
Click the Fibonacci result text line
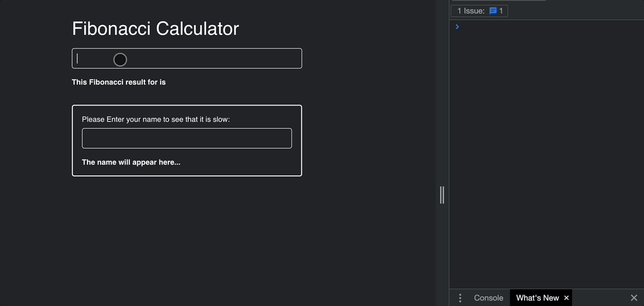tap(119, 82)
